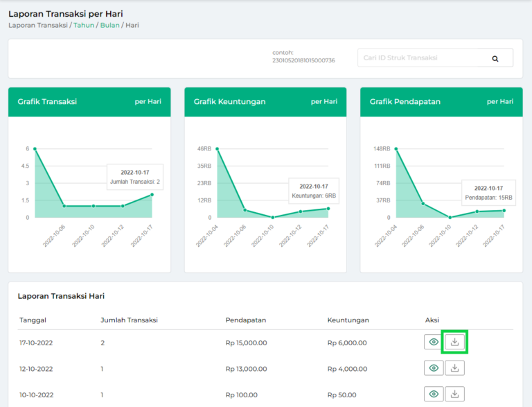This screenshot has height=407, width=532.
Task: Select the lowest point in Grafik Keuntungan
Action: click(x=273, y=217)
